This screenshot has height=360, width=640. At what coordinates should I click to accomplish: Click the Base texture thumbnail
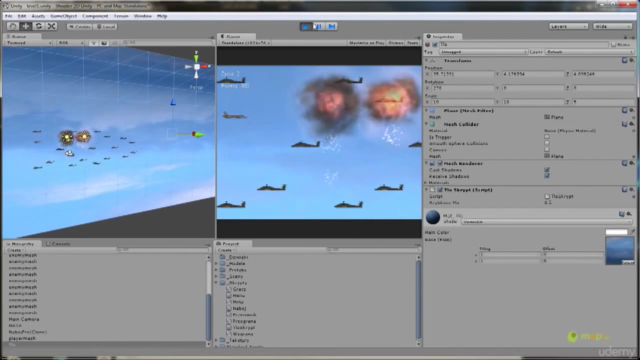(620, 251)
